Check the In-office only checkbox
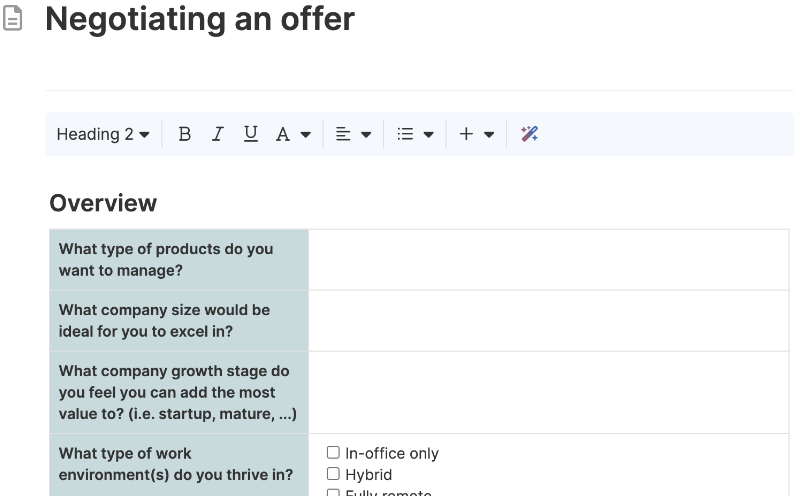Image resolution: width=800 pixels, height=496 pixels. pyautogui.click(x=334, y=453)
